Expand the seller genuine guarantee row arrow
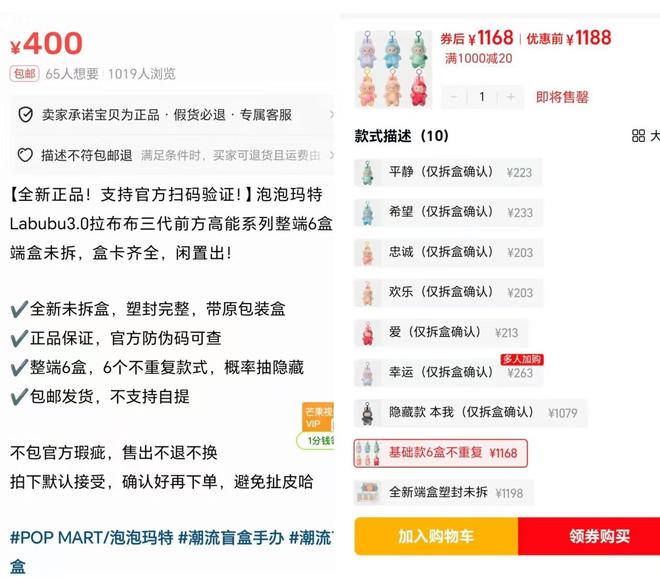 click(x=331, y=115)
